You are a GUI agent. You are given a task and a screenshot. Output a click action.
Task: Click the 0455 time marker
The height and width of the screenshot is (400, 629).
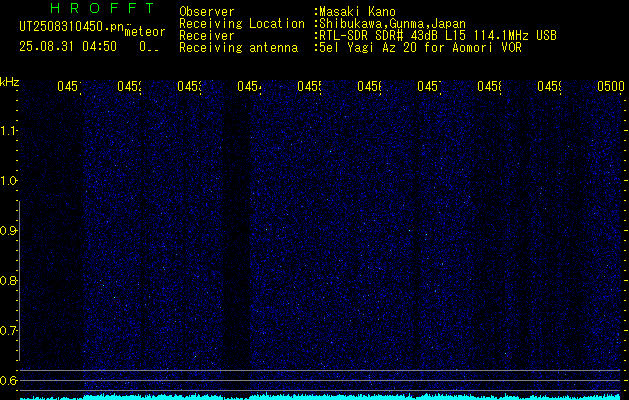pos(309,86)
